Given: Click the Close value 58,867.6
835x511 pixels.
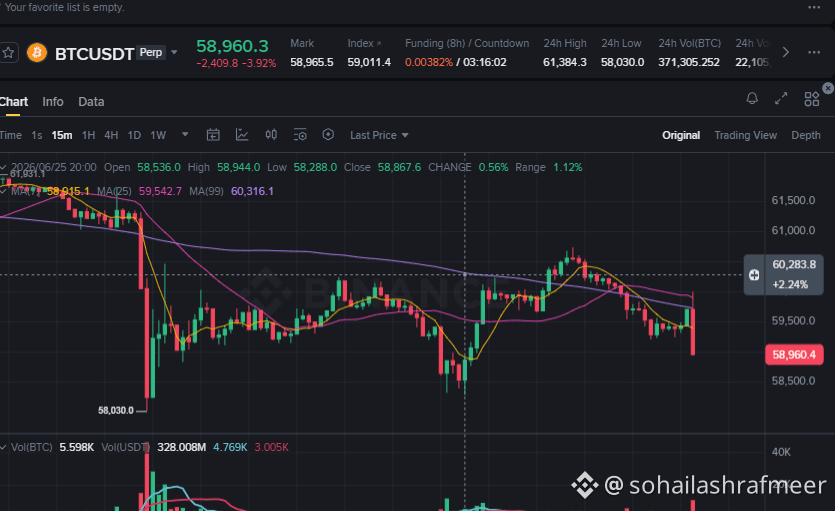Looking at the screenshot, I should (399, 167).
